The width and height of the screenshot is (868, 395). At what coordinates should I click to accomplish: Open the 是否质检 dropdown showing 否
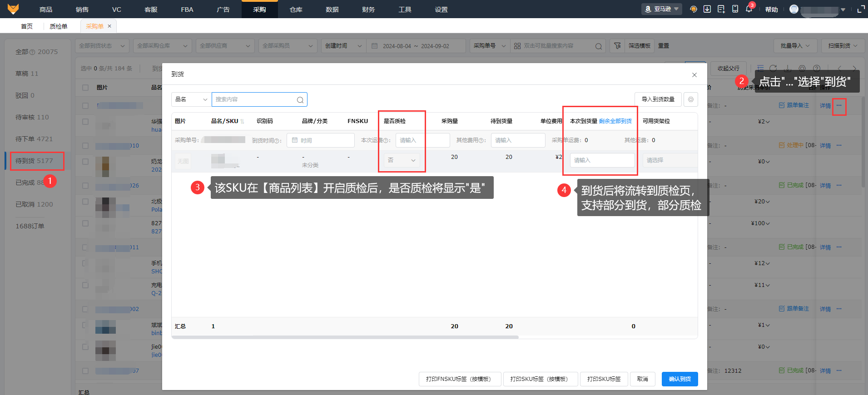[402, 160]
